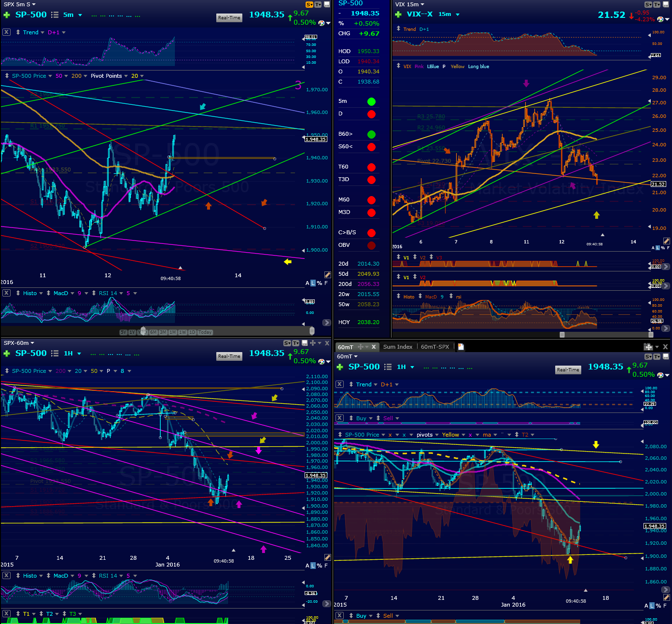Click the green plus icon in the 60mT chart
Viewport: 672px width, 624px height.
click(x=340, y=367)
